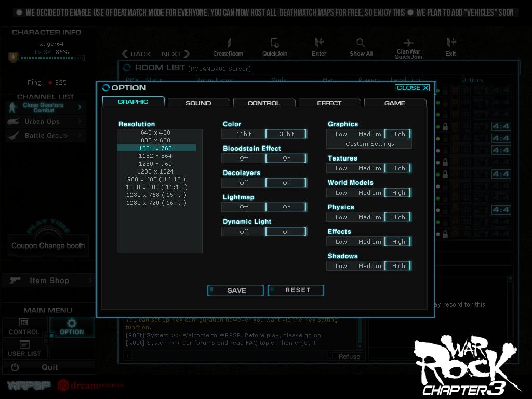The width and height of the screenshot is (532, 399).
Task: Switch to the GAME tab
Action: click(x=395, y=103)
